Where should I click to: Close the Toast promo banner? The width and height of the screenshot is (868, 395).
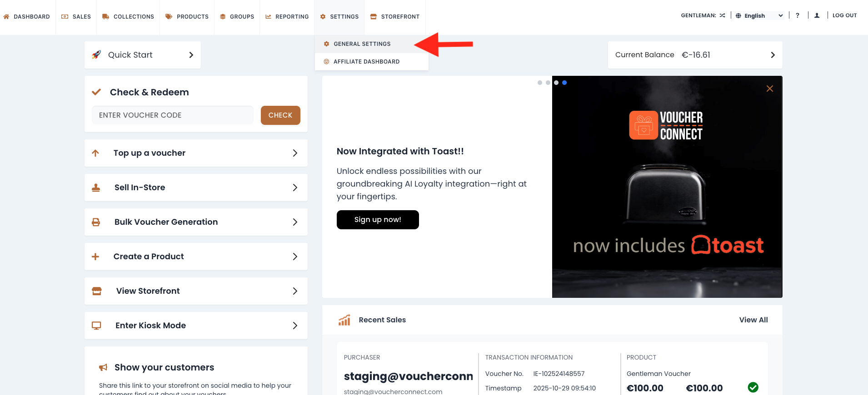point(769,89)
